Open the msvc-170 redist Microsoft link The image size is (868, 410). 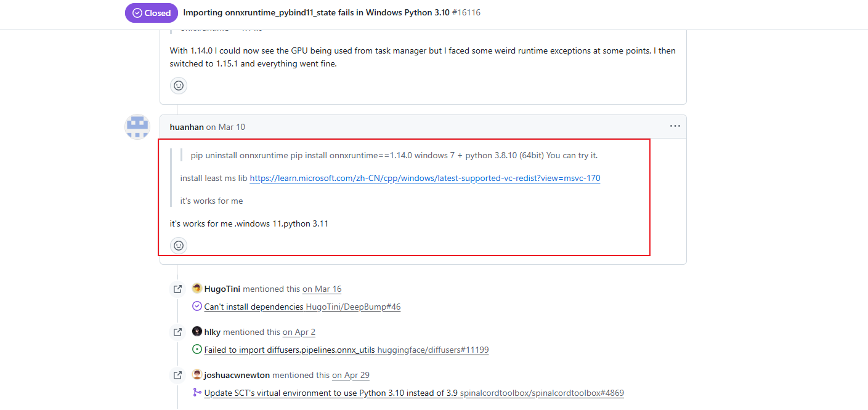(424, 179)
